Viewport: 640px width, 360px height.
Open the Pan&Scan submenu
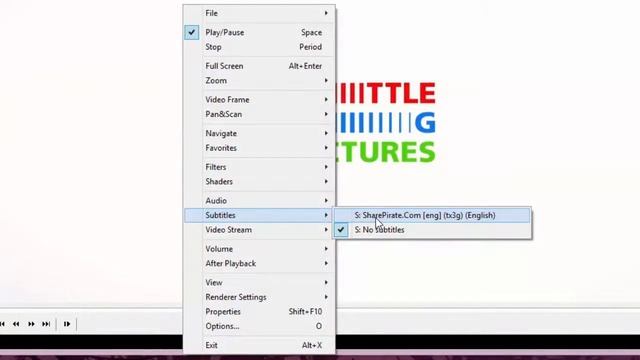coord(259,114)
